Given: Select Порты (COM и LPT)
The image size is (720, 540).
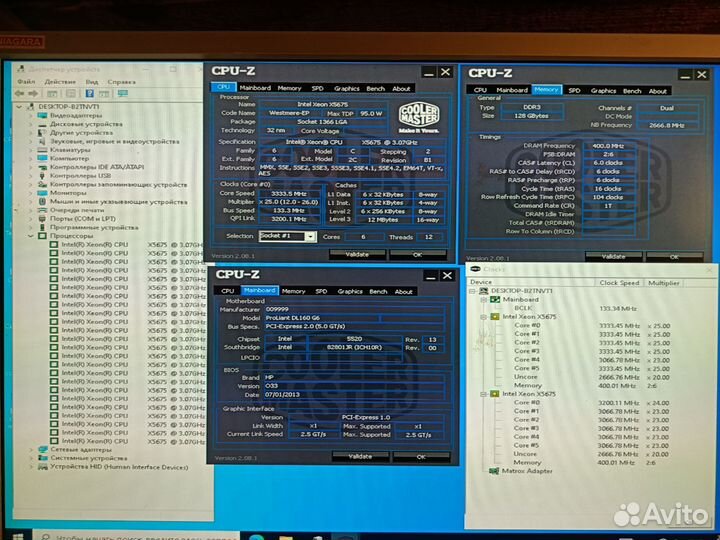Looking at the screenshot, I should point(83,219).
